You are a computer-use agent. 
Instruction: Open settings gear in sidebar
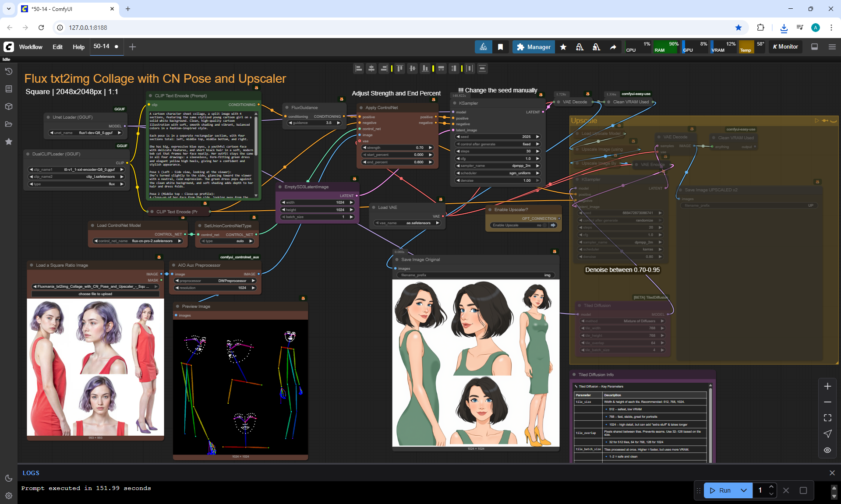[x=9, y=496]
